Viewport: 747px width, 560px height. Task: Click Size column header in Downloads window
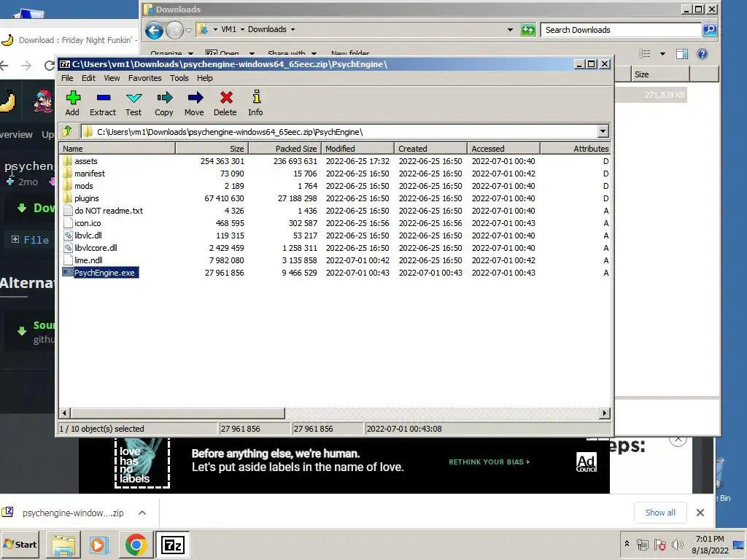coord(661,74)
